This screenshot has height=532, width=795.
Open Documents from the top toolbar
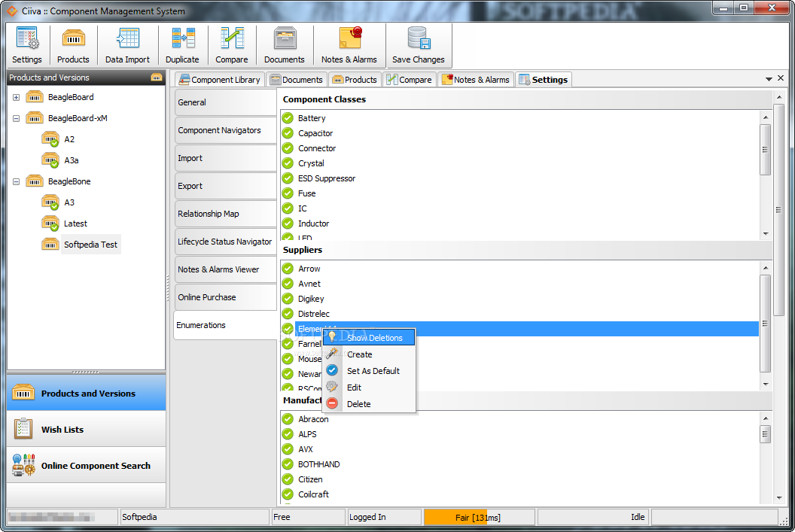285,39
